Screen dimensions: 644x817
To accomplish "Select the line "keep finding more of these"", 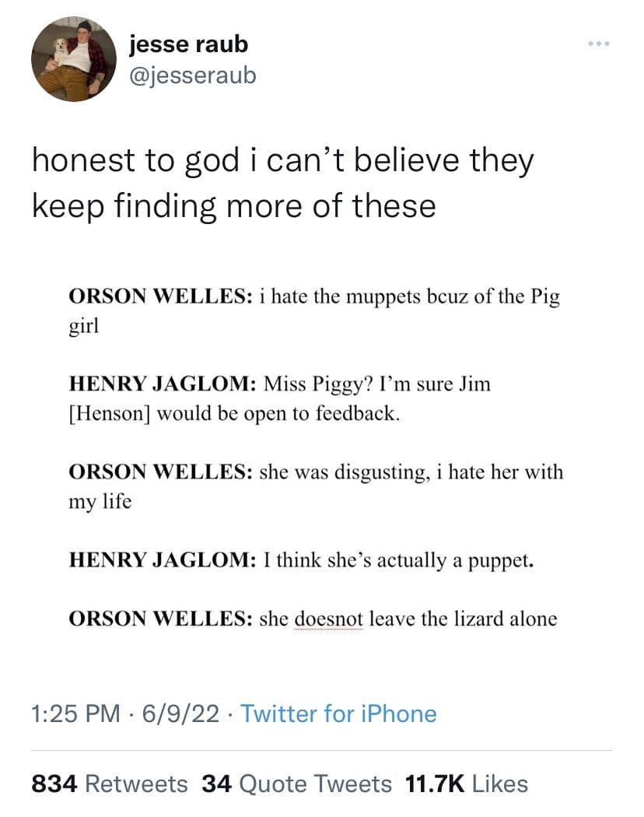I will click(x=233, y=205).
